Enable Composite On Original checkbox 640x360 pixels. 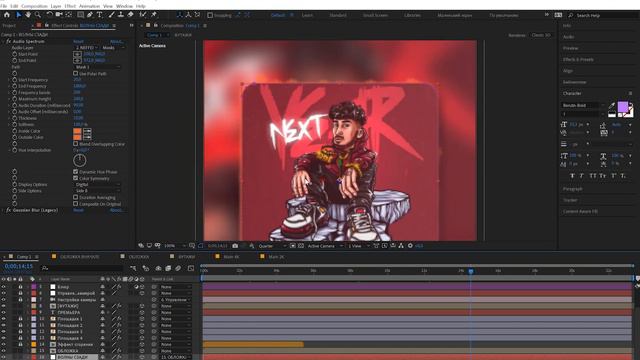tap(76, 204)
